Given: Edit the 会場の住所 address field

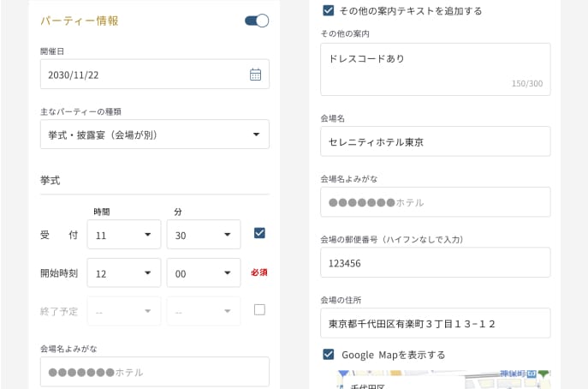Looking at the screenshot, I should pos(435,323).
